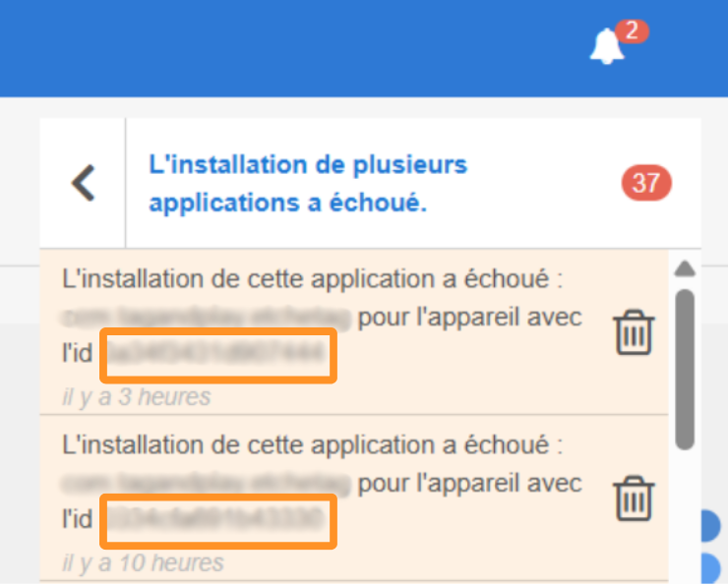Open the first failed-installation notification message

pos(311,279)
